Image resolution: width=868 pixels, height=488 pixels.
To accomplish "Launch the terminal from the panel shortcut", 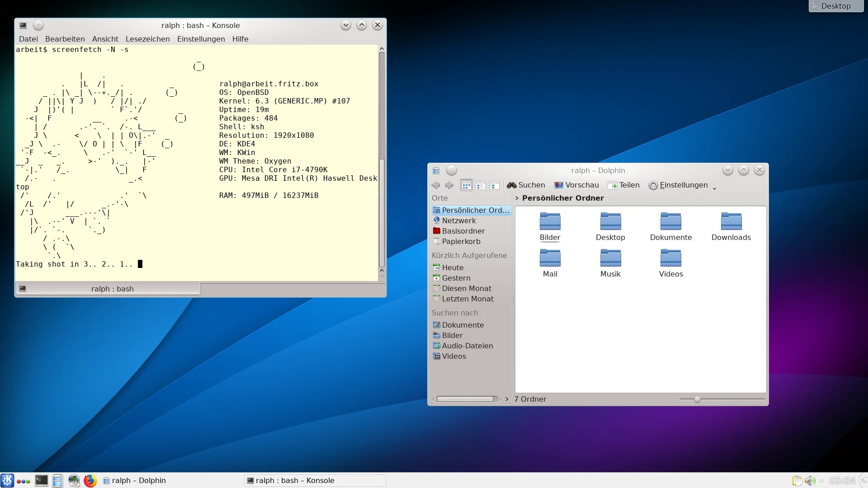I will click(42, 480).
